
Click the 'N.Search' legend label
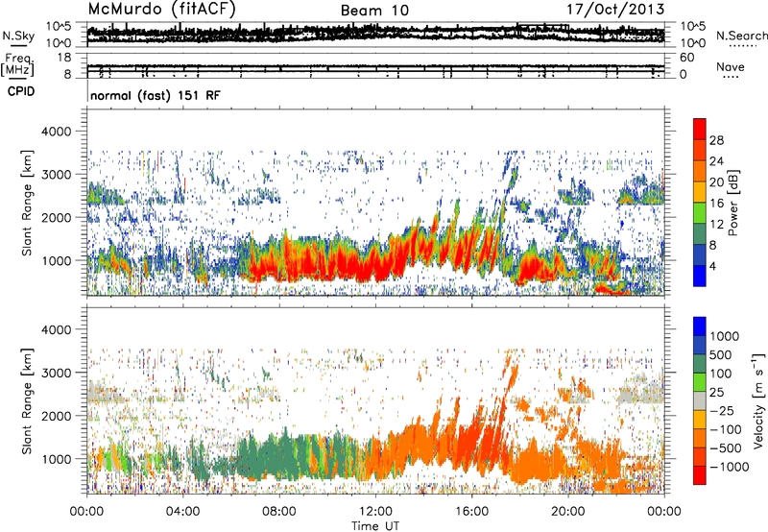point(741,36)
